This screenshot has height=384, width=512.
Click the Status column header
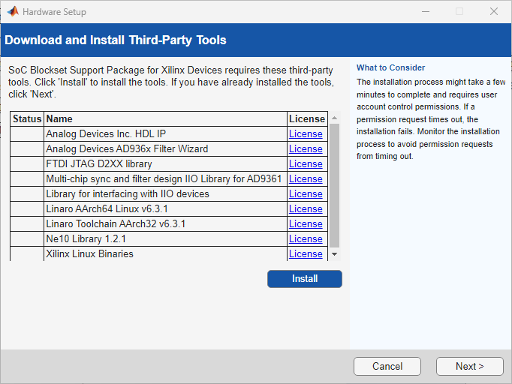(27, 119)
